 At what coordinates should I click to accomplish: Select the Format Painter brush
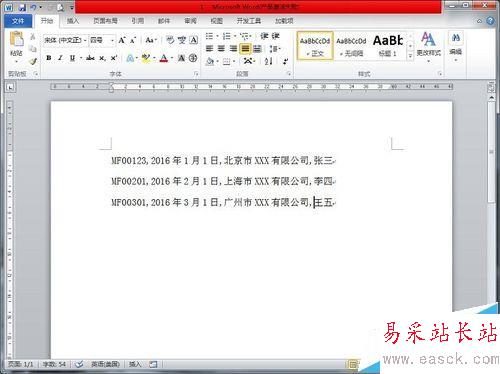(33, 61)
